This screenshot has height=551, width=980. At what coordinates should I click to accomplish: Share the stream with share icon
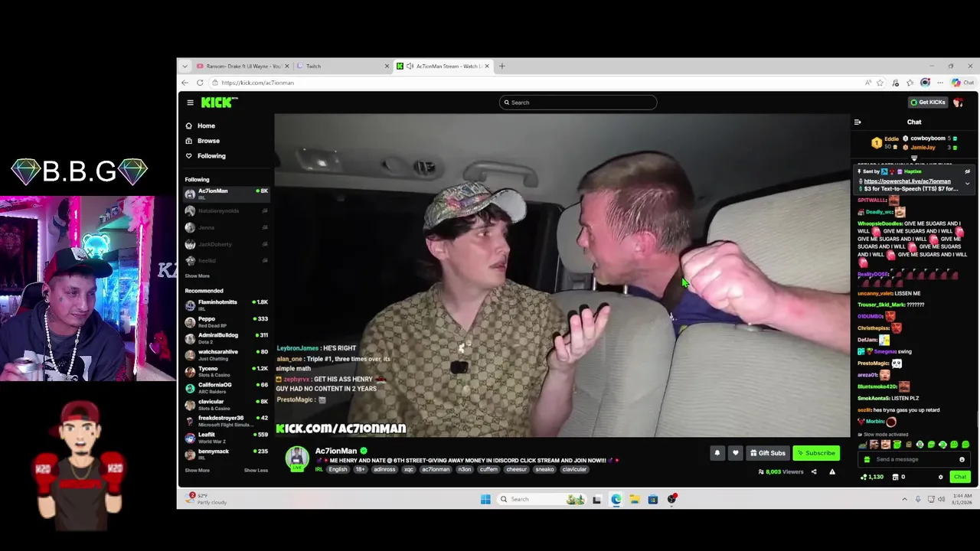coord(814,472)
